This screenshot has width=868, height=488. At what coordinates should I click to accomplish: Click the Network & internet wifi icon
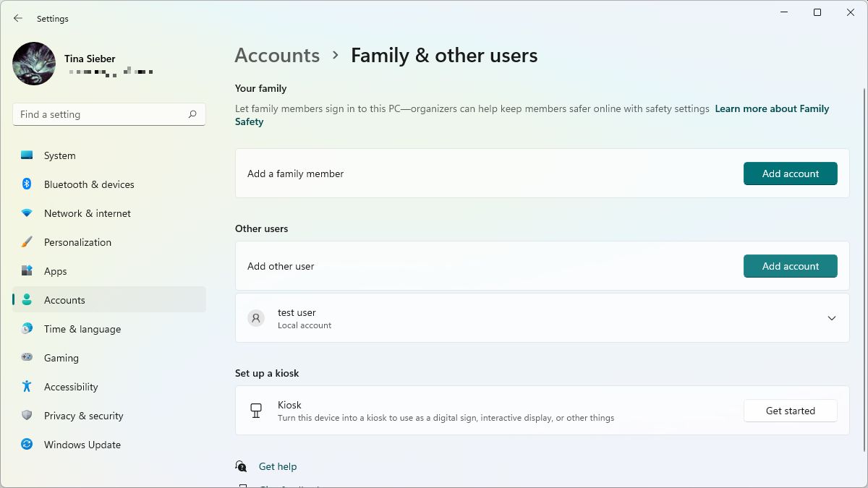click(27, 213)
